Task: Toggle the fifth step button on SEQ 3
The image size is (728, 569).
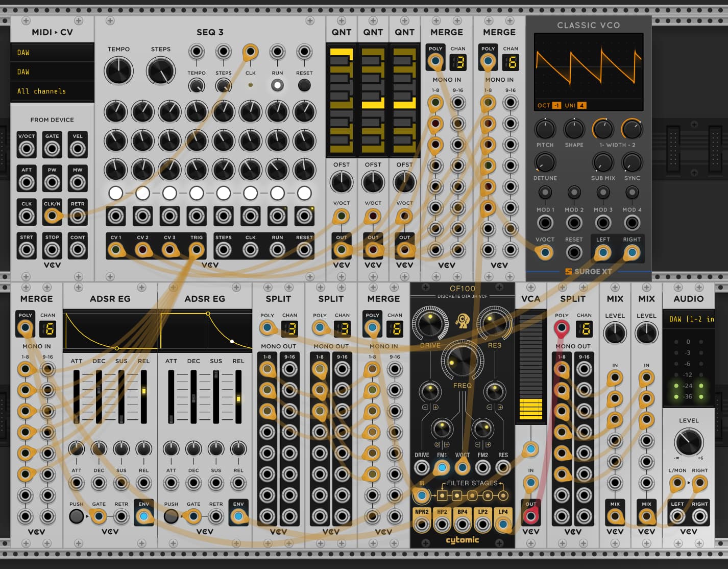Action: [x=224, y=193]
